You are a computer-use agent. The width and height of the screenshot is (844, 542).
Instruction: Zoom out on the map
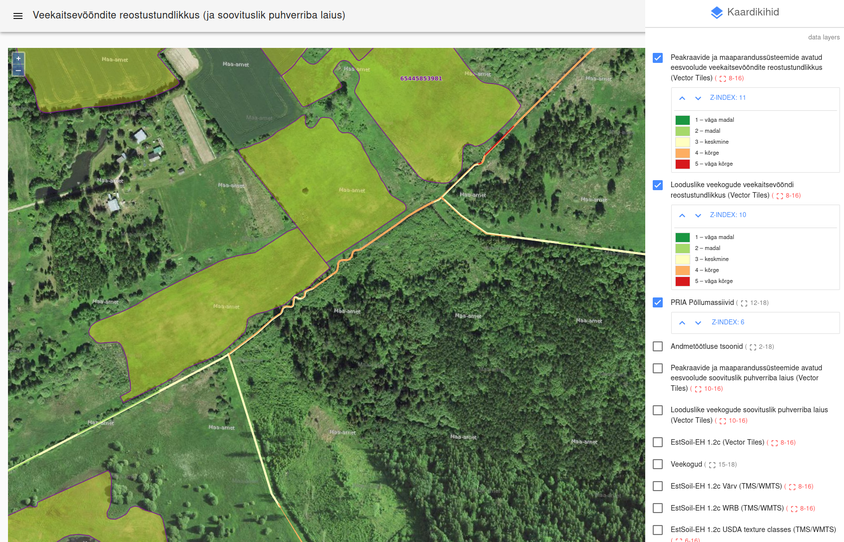tap(18, 71)
